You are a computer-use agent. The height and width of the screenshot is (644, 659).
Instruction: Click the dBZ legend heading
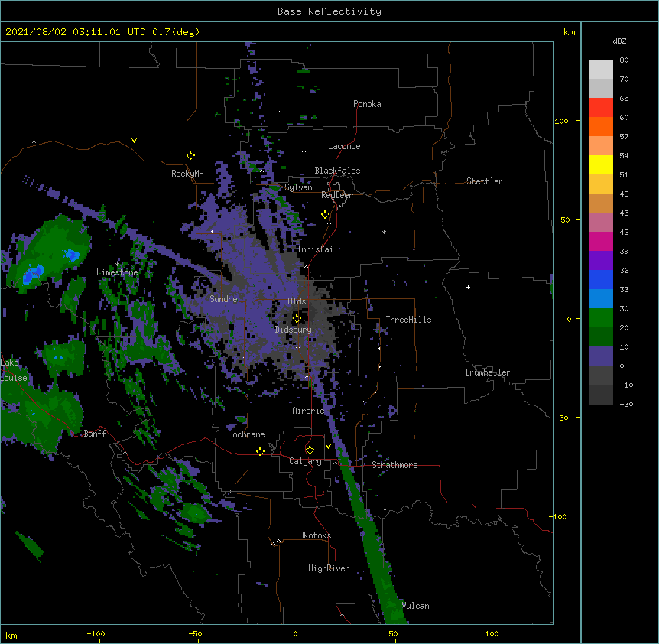(619, 41)
